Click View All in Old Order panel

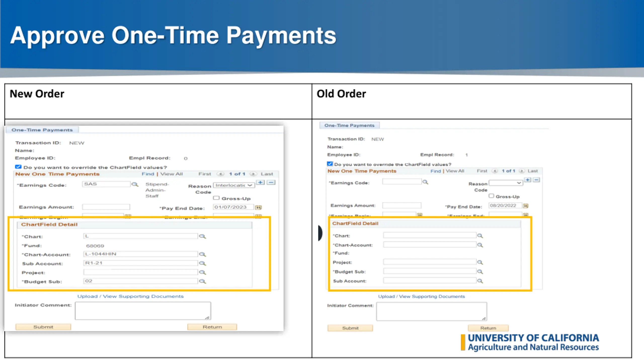[x=455, y=171]
